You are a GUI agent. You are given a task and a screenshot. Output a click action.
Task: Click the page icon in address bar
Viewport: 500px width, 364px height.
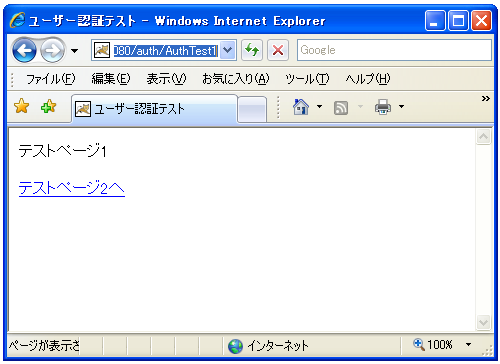tap(102, 50)
